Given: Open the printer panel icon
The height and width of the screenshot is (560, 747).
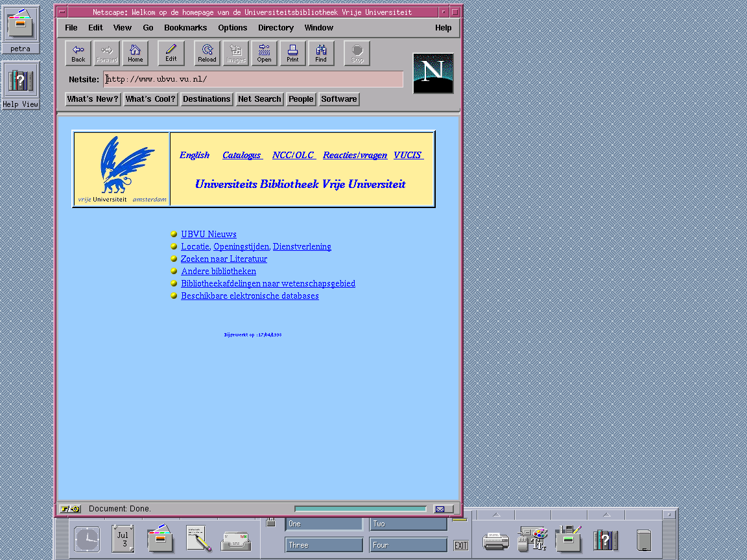Looking at the screenshot, I should coord(496,541).
